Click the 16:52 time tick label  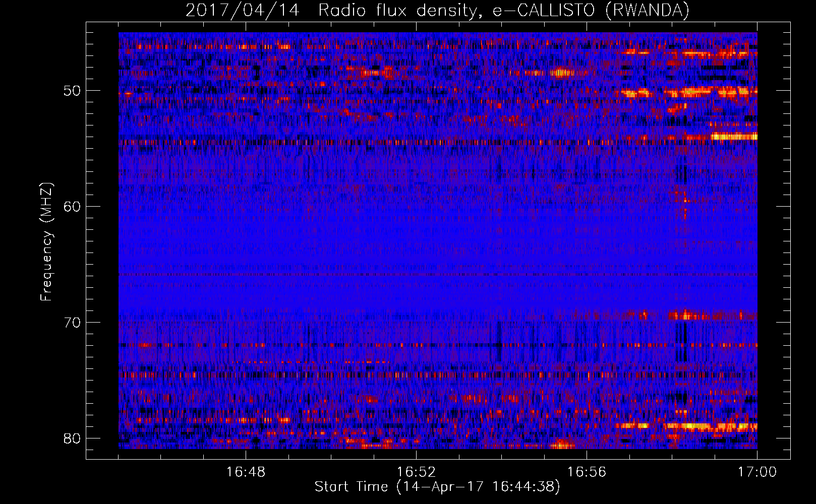tap(416, 472)
